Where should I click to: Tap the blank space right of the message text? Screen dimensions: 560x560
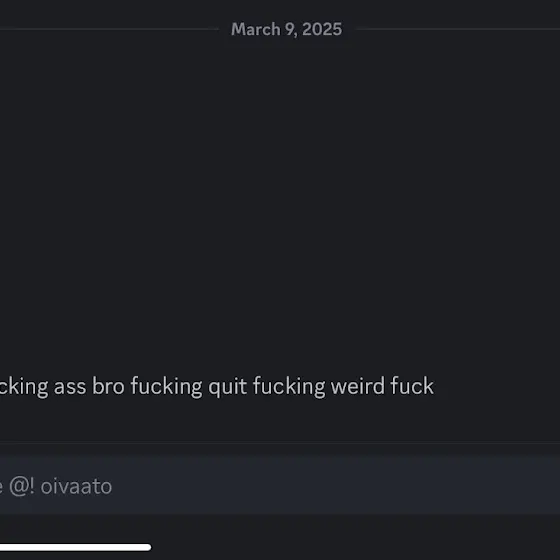point(497,386)
